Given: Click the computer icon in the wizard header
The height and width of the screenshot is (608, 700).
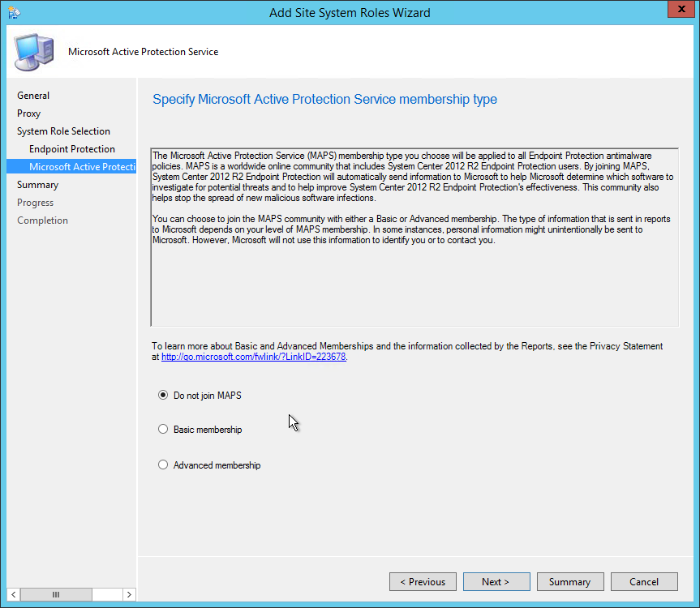Looking at the screenshot, I should tap(34, 52).
